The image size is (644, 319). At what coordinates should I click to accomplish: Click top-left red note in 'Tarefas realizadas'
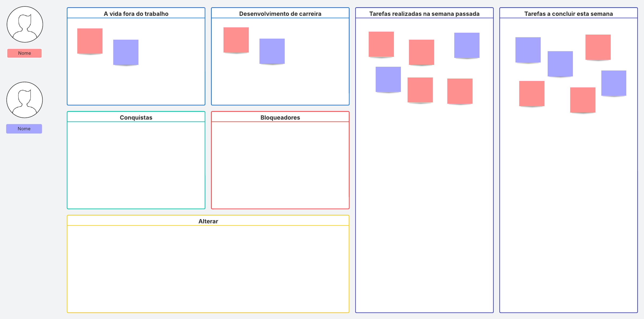coord(381,44)
